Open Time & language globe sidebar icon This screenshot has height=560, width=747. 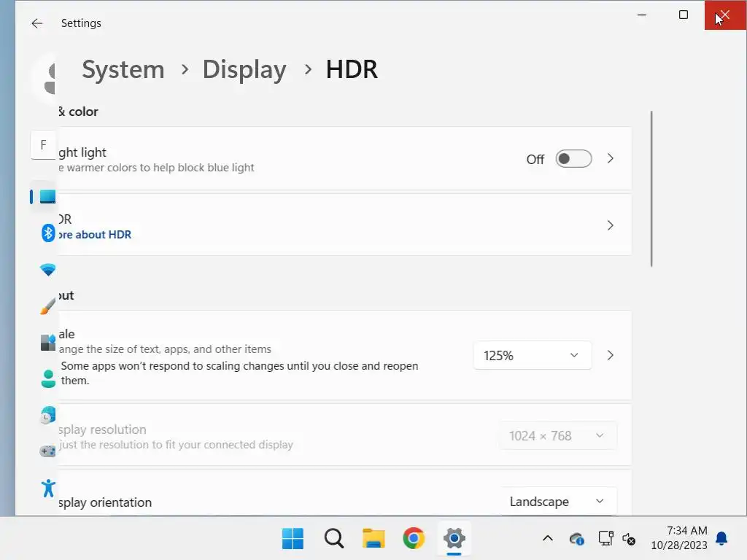47,415
